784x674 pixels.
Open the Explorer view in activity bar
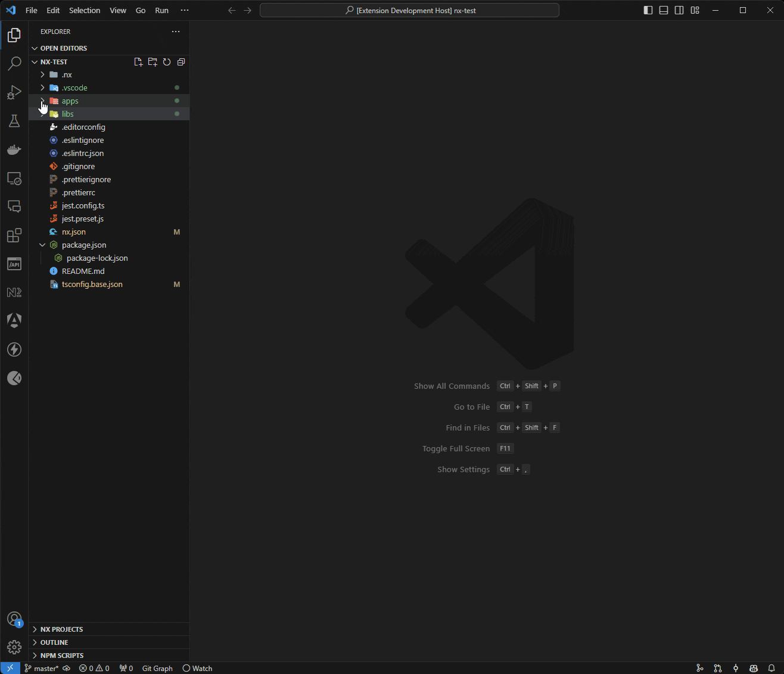pos(14,35)
